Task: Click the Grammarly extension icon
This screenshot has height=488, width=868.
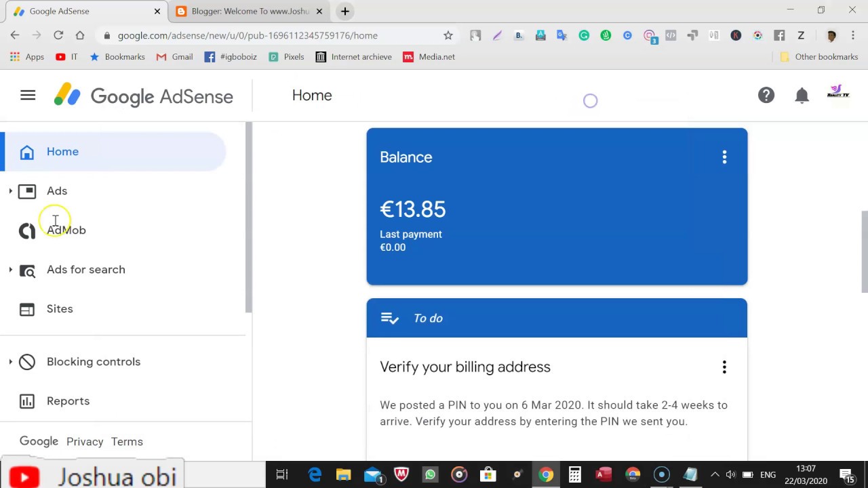Action: tap(584, 35)
